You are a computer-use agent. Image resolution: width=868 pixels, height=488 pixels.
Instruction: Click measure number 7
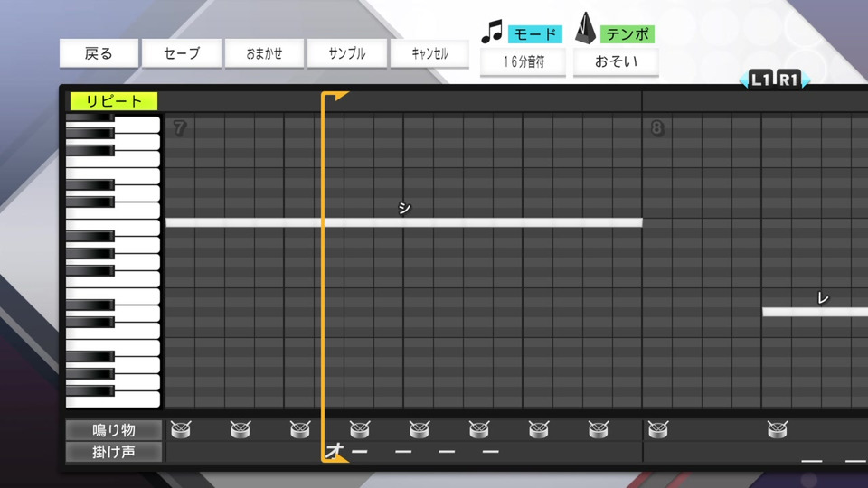(179, 128)
